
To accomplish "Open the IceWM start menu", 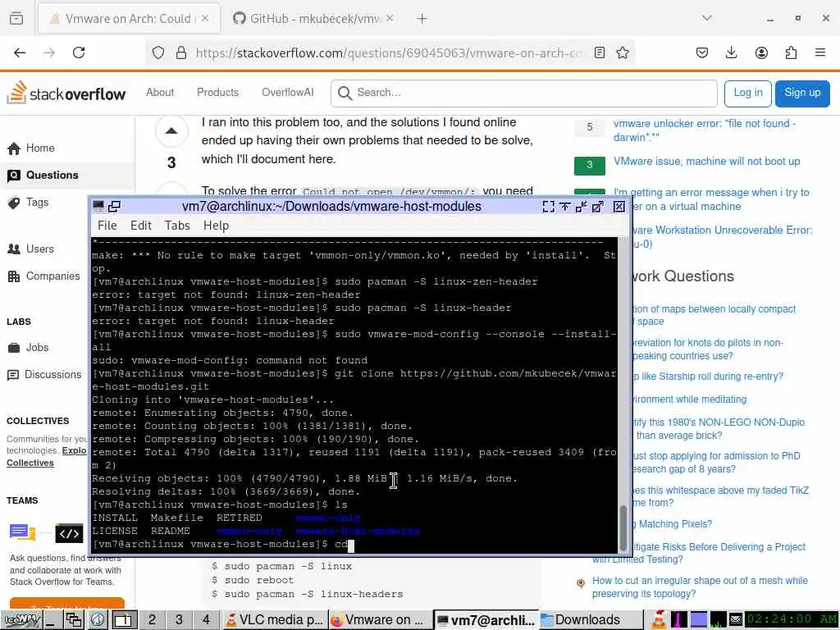I will [x=21, y=620].
